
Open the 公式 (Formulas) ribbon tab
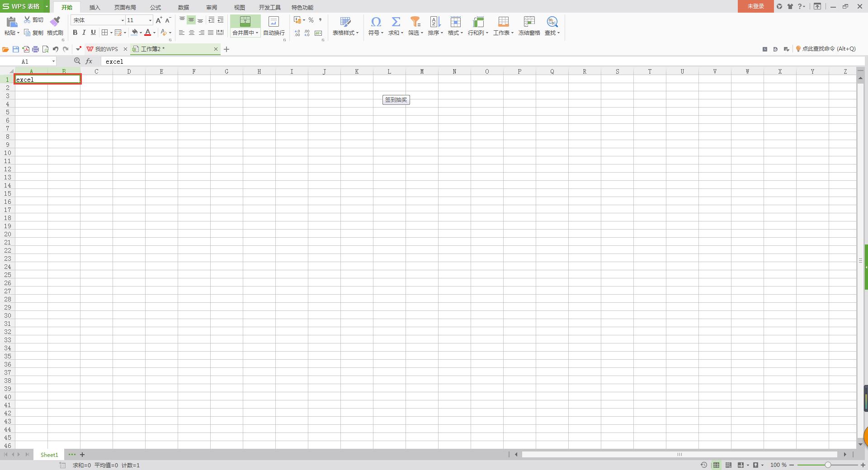pos(156,7)
